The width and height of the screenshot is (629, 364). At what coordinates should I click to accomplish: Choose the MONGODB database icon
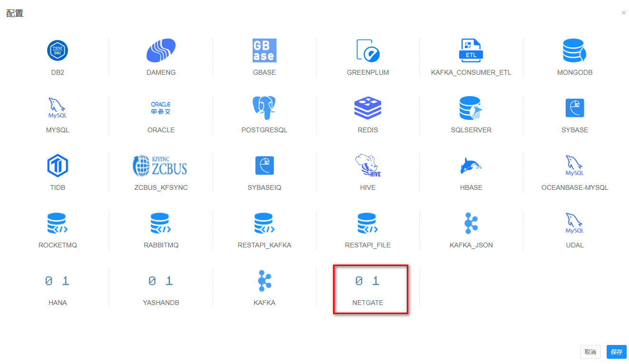(574, 51)
